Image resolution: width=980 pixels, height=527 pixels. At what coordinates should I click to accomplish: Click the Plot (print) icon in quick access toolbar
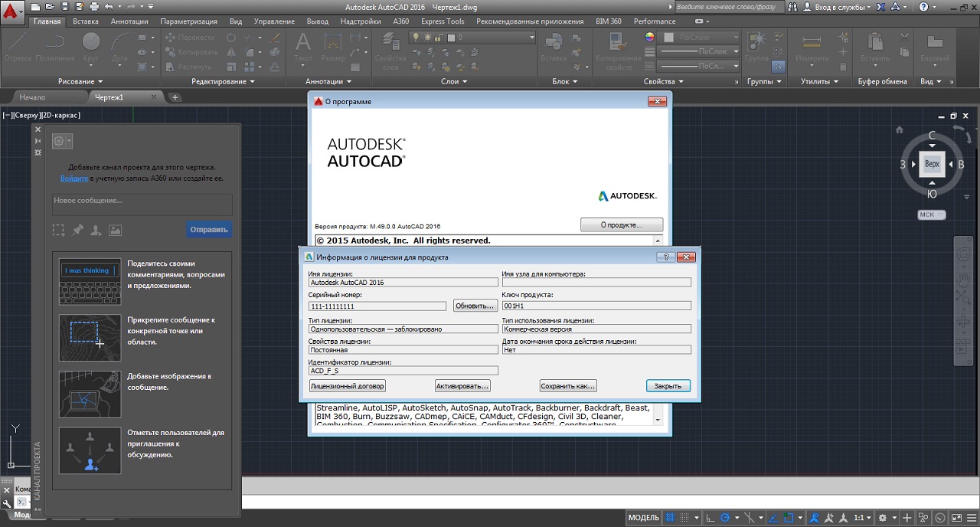point(93,6)
